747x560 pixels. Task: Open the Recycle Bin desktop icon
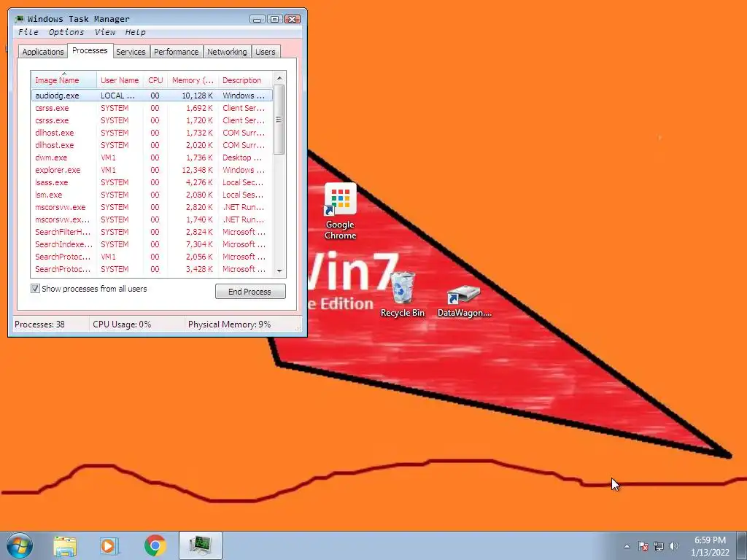403,295
